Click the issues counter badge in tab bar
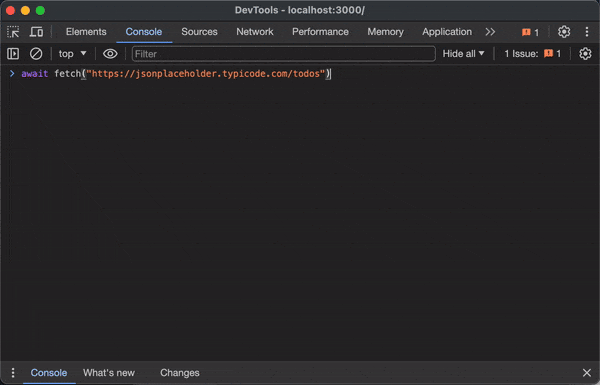 (x=530, y=32)
